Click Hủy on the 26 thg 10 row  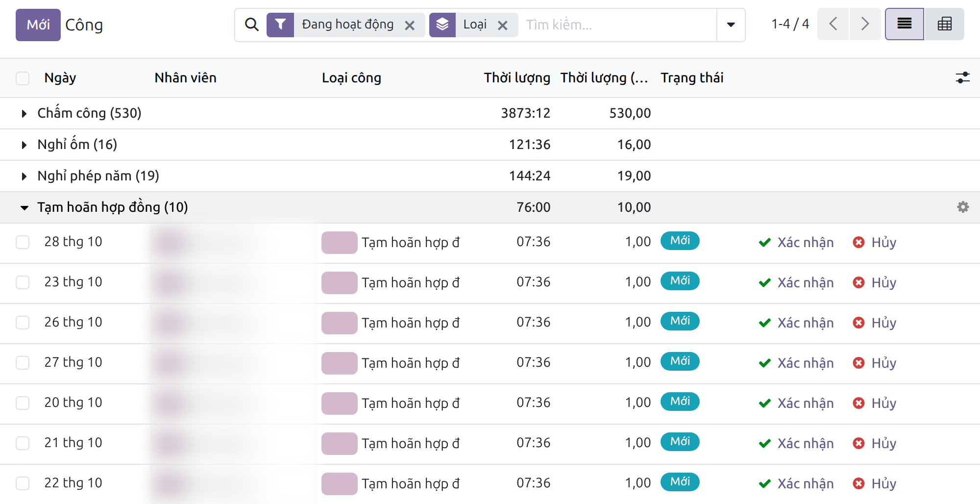click(875, 323)
